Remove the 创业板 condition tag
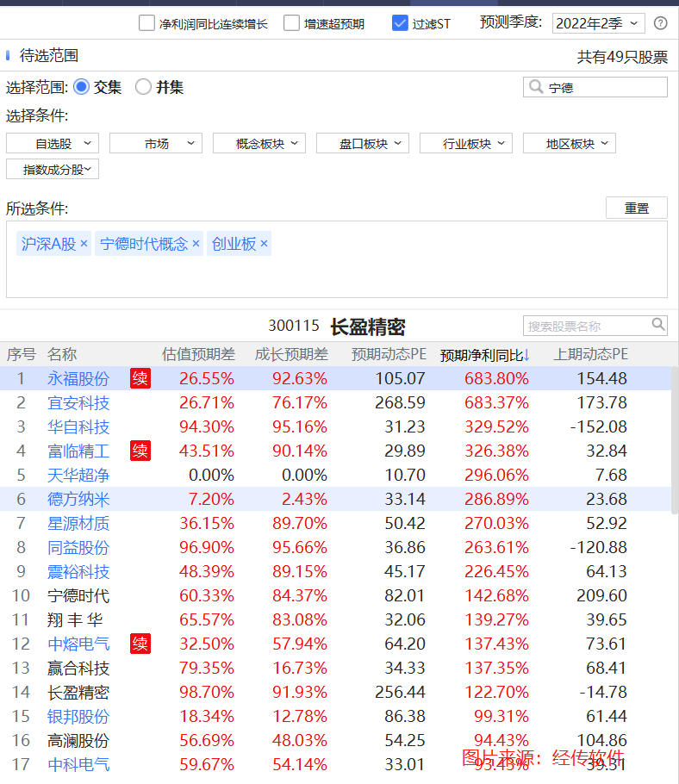This screenshot has height=784, width=679. pos(264,244)
